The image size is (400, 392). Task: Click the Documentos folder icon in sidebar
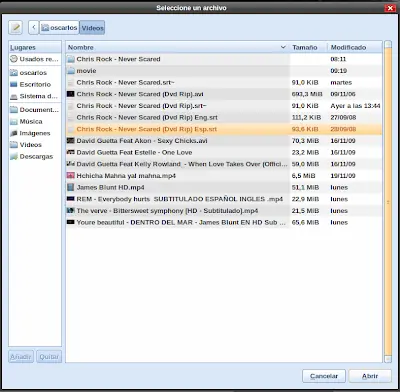(14, 110)
